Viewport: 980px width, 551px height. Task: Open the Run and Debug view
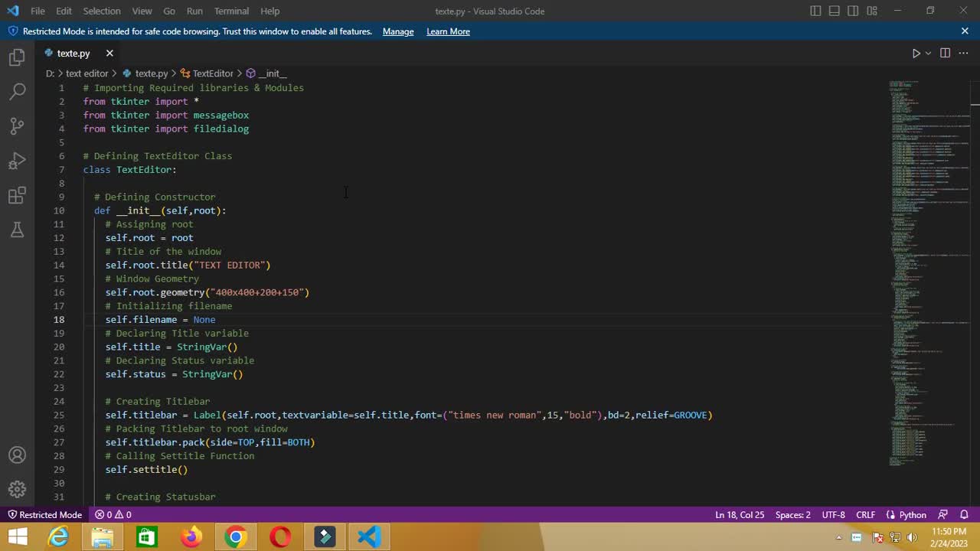(17, 161)
